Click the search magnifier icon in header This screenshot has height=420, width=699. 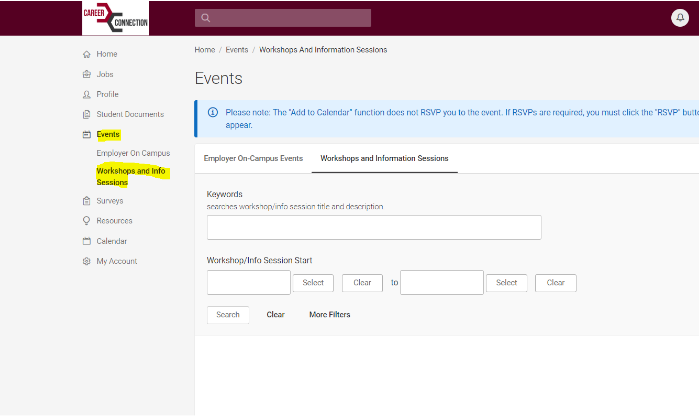pos(205,18)
